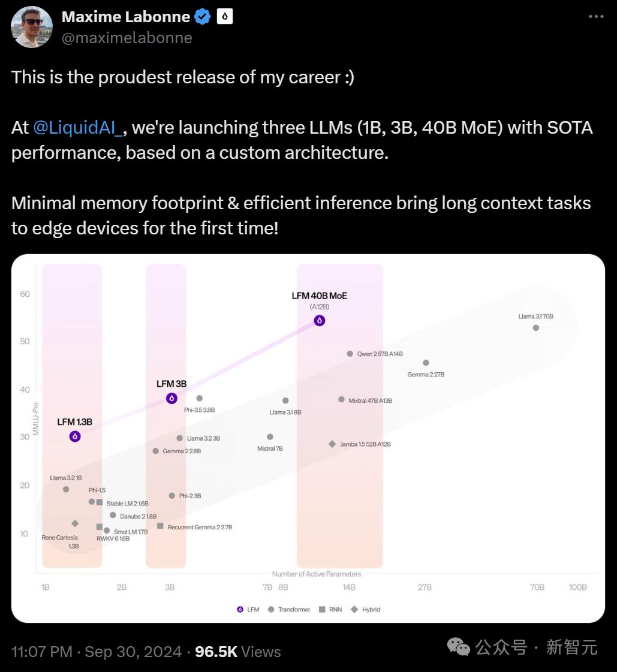
Task: Click the blue verified checkmark badge
Action: click(203, 17)
